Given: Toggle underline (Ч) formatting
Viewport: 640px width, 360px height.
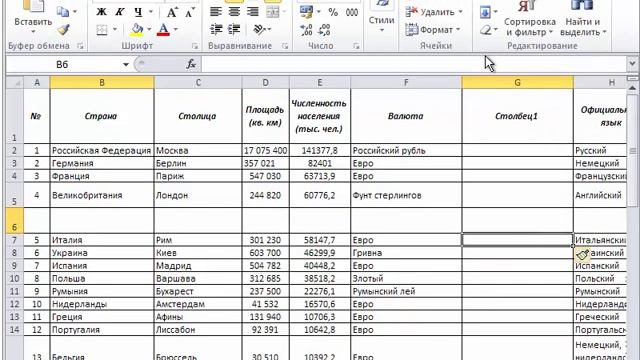Looking at the screenshot, I should [138, 12].
